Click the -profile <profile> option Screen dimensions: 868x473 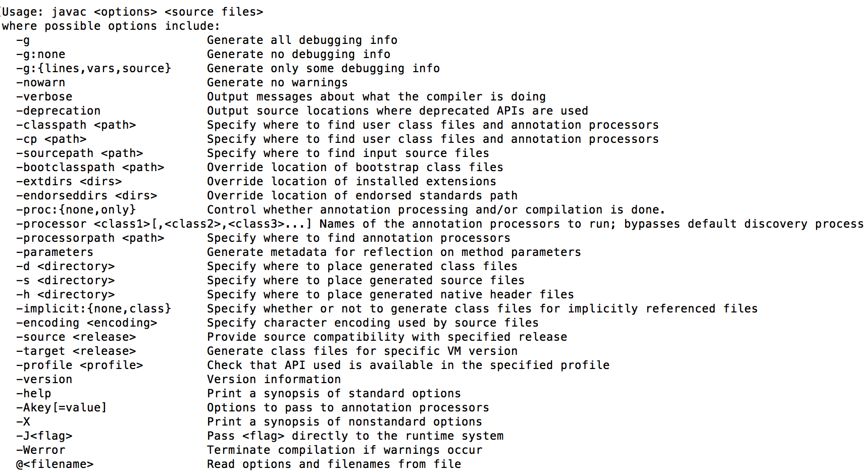(79, 365)
